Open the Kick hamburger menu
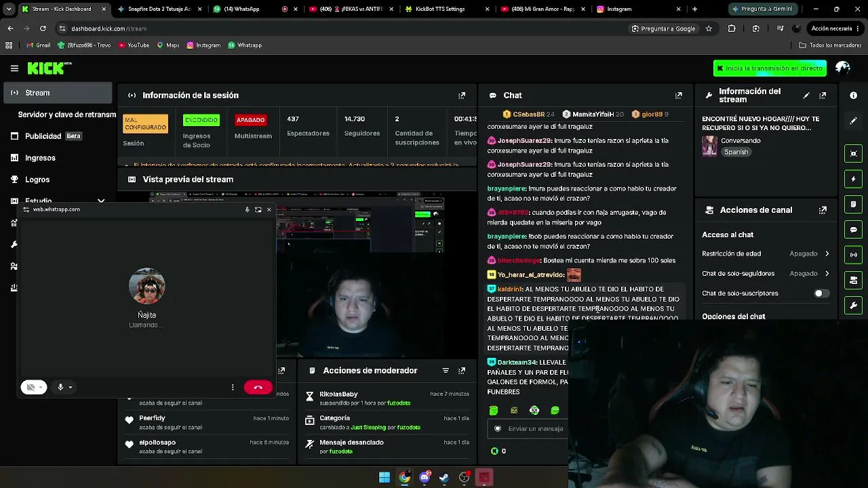The height and width of the screenshot is (488, 868). 14,68
